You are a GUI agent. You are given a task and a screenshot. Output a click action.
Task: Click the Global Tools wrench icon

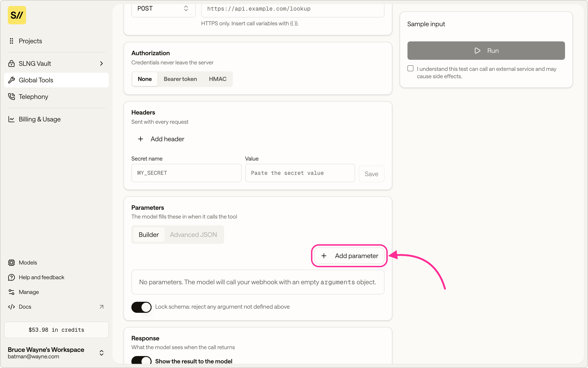[x=11, y=80]
